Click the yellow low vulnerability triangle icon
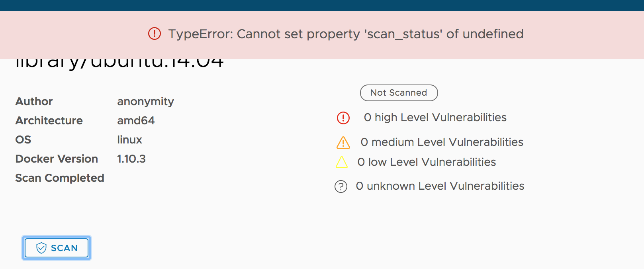 (342, 163)
